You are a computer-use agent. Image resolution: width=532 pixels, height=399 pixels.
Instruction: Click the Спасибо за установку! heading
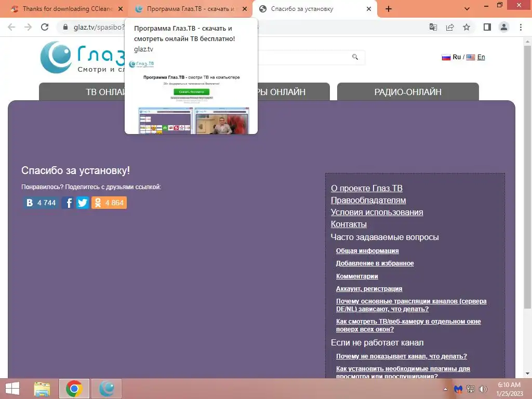click(75, 170)
